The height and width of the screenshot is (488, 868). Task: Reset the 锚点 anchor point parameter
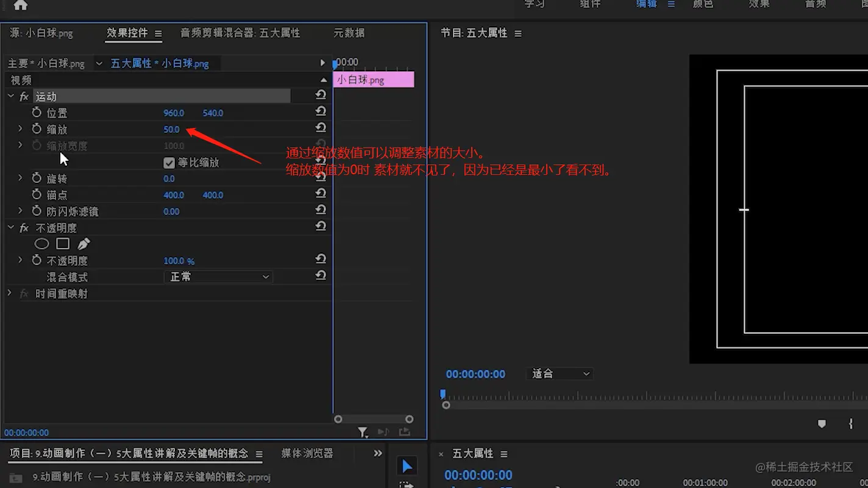coord(321,194)
